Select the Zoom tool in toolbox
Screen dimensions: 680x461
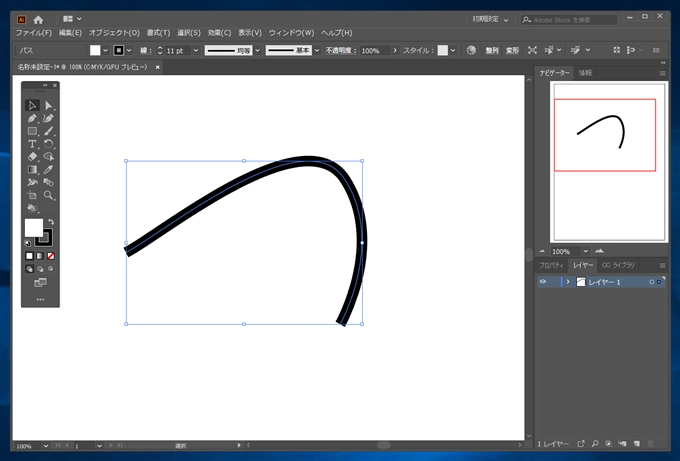(49, 195)
